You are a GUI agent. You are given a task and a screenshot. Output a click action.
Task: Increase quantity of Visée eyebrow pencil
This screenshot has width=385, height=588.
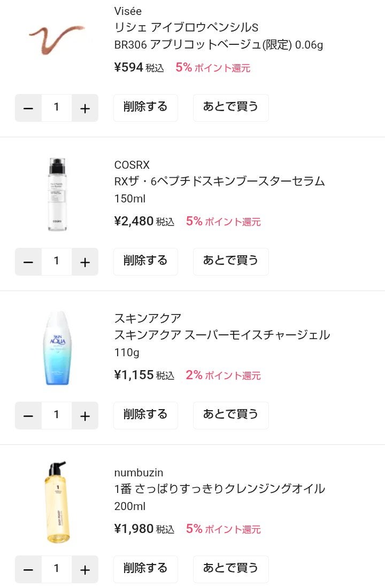pyautogui.click(x=84, y=108)
